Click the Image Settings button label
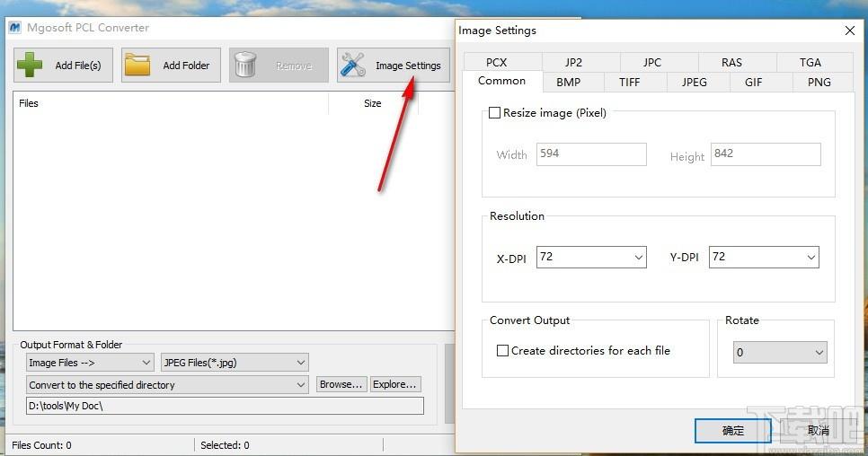This screenshot has width=868, height=456. 408,66
